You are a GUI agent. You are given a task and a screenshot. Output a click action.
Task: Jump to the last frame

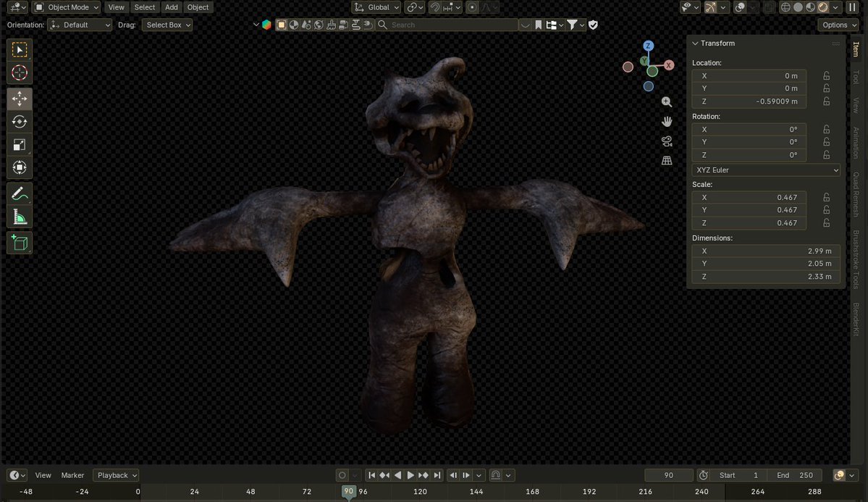click(x=437, y=475)
